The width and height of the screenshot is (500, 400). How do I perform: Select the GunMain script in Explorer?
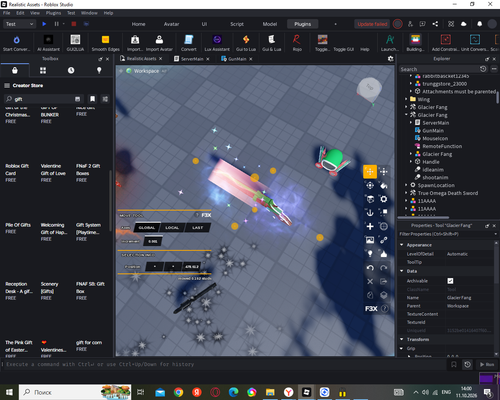(433, 131)
